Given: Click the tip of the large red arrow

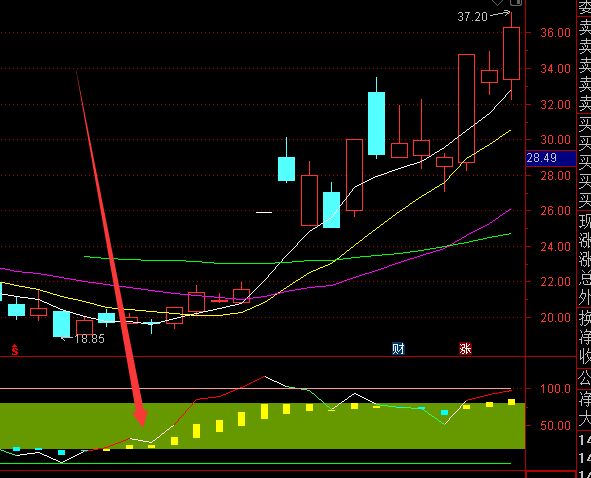Looking at the screenshot, I should tap(142, 424).
